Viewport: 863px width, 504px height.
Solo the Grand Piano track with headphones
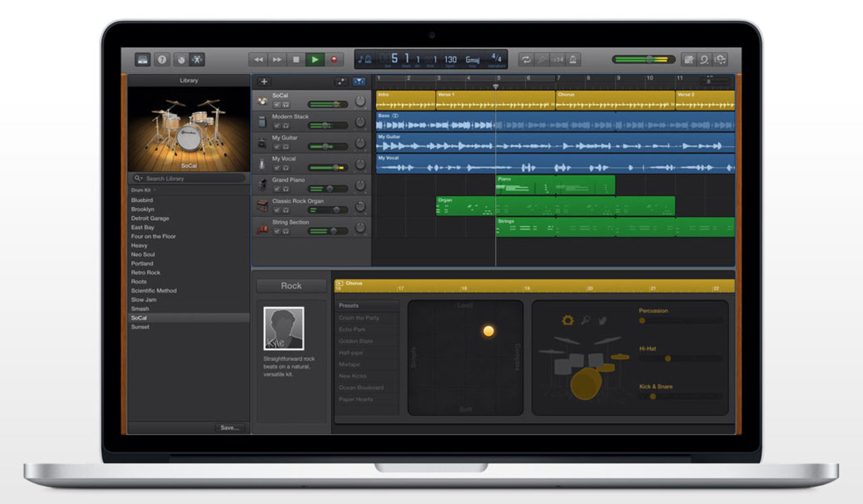286,189
